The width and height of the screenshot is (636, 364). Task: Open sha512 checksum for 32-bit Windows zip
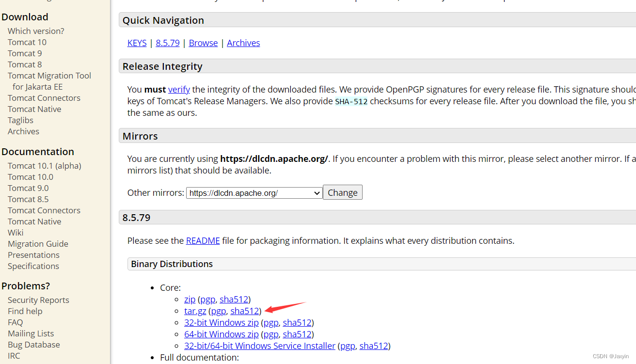point(297,323)
